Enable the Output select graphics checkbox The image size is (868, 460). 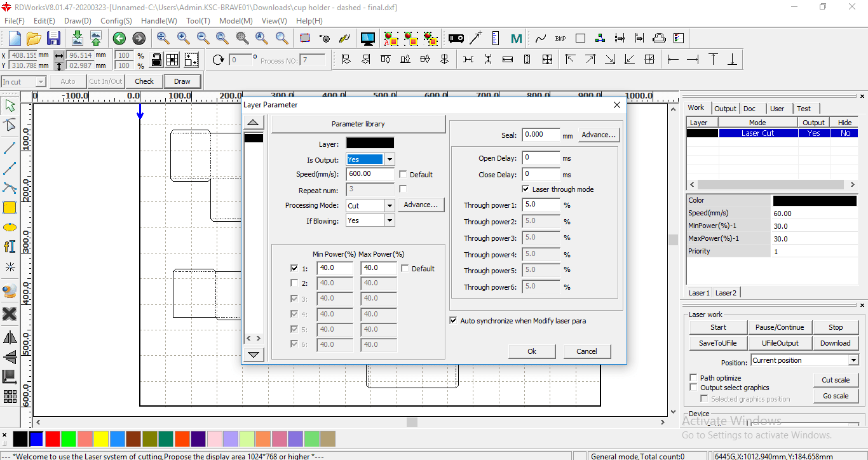tap(693, 388)
